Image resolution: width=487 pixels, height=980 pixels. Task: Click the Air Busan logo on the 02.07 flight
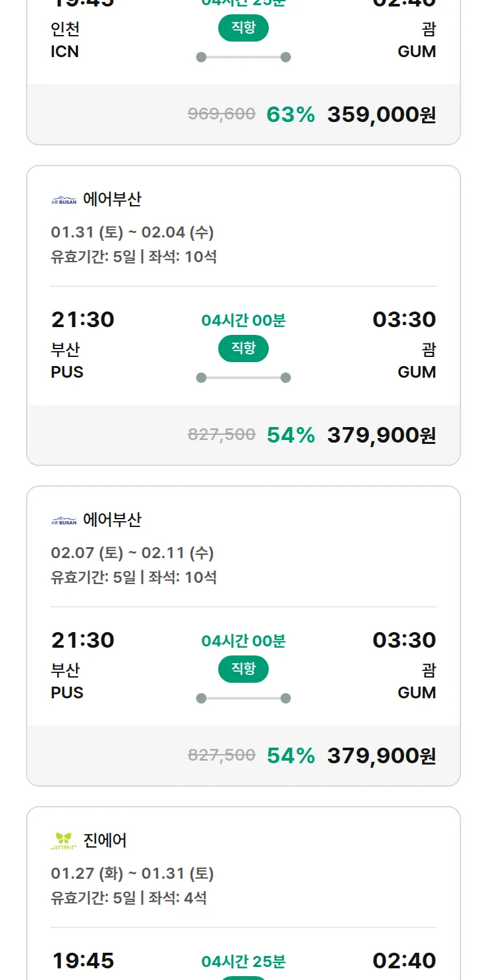pyautogui.click(x=64, y=521)
